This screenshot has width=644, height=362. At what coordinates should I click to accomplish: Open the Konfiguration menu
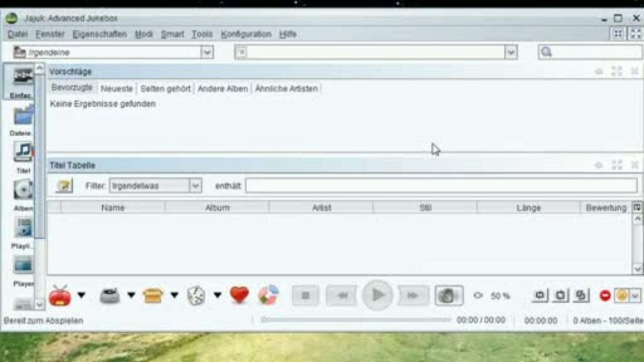pos(246,34)
